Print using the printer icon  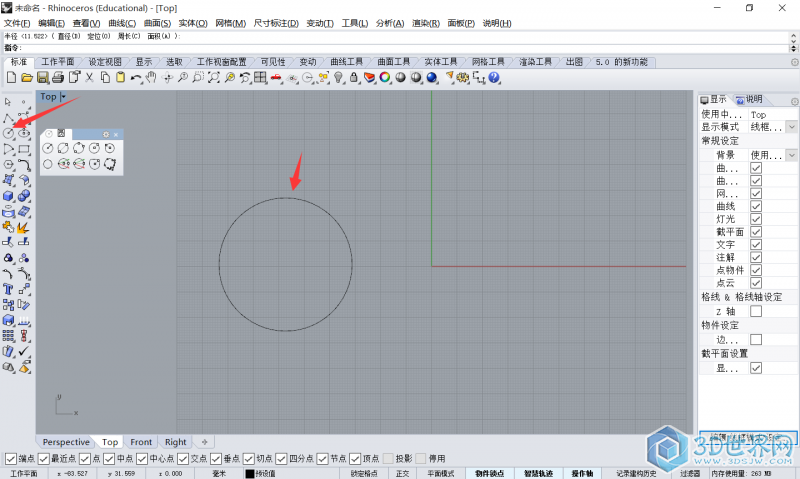(58, 78)
